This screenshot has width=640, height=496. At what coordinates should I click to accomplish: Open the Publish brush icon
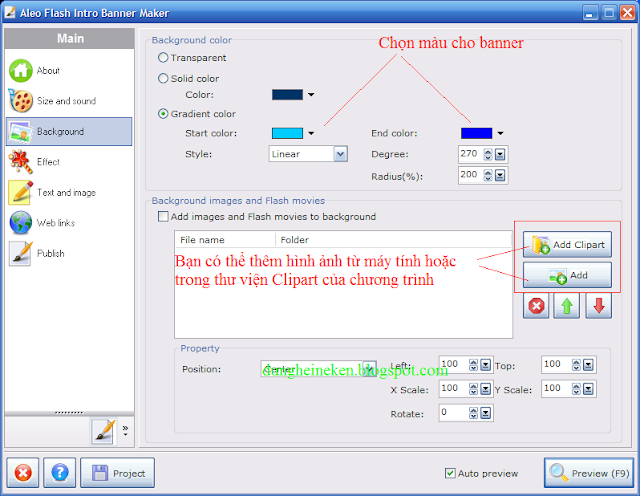pos(20,253)
